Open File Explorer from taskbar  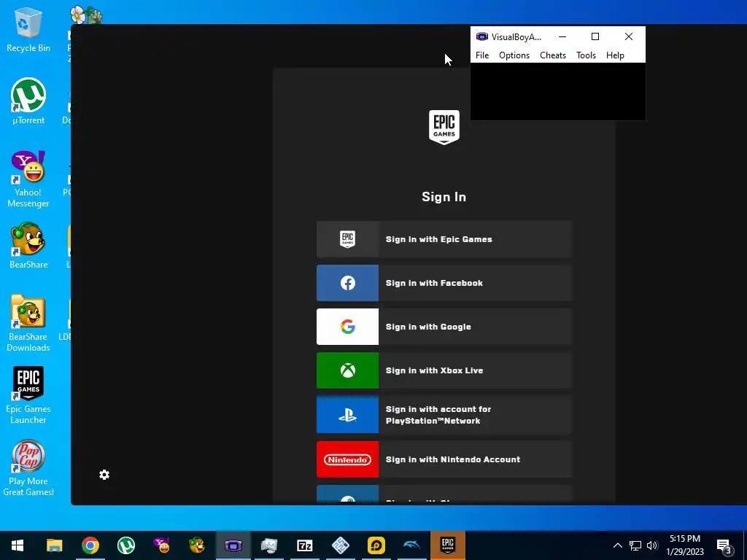coord(54,545)
